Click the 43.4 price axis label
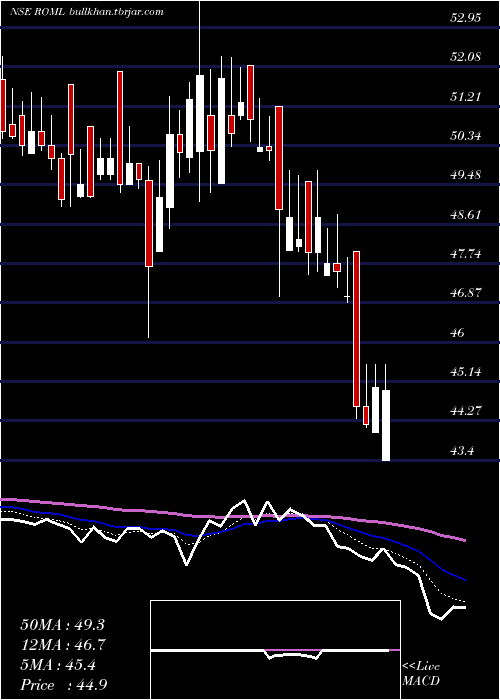 pyautogui.click(x=462, y=450)
